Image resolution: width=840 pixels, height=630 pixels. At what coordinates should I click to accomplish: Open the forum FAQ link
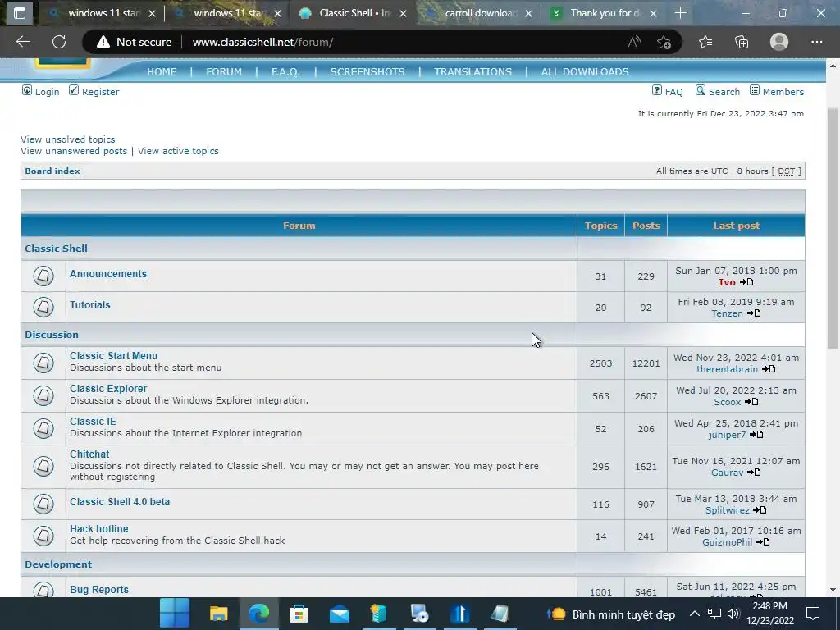pos(674,92)
